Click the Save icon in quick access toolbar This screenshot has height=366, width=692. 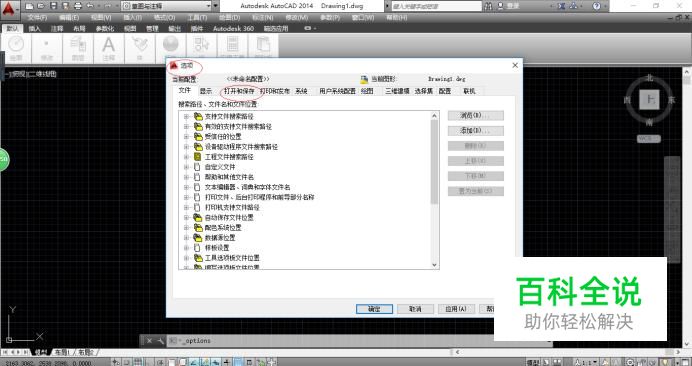tap(53, 6)
